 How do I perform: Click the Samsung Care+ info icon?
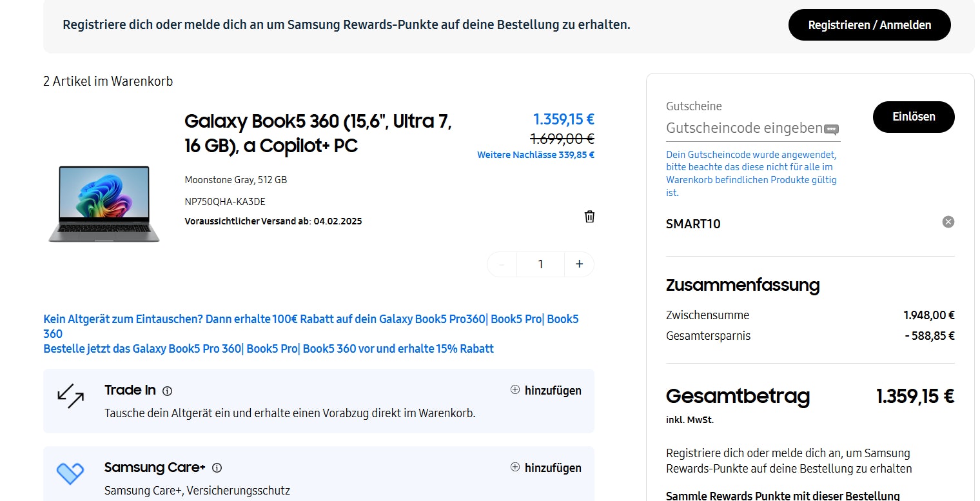pos(217,468)
